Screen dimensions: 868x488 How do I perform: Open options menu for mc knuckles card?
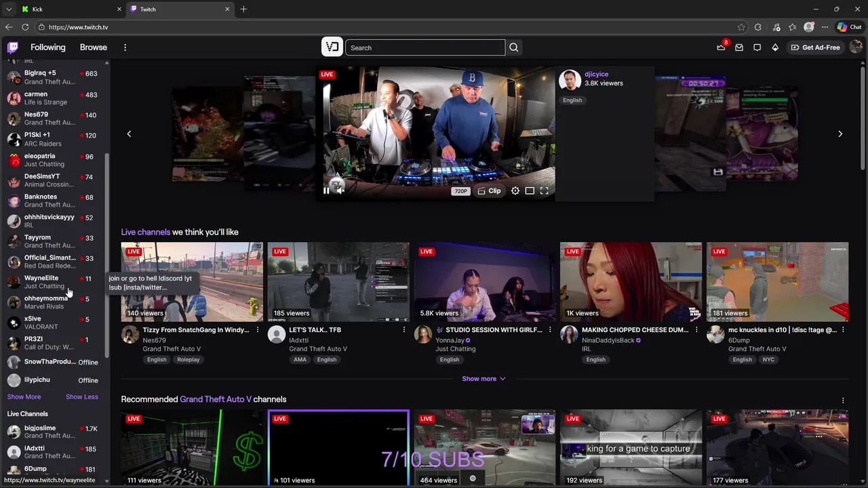tap(843, 330)
